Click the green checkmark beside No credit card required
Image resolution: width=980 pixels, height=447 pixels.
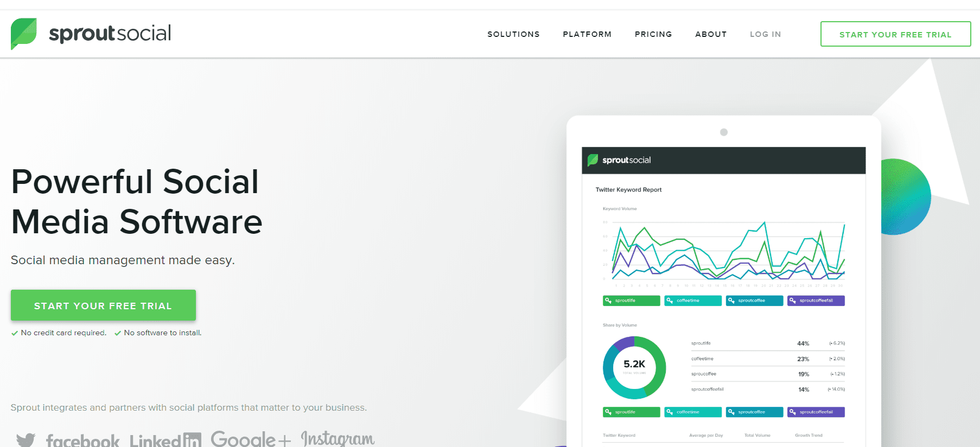point(15,333)
